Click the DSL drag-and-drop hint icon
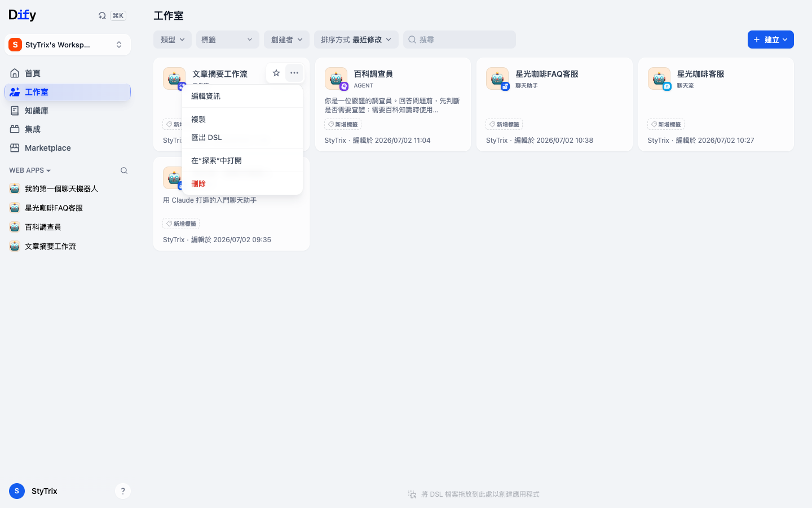812x508 pixels. click(412, 494)
